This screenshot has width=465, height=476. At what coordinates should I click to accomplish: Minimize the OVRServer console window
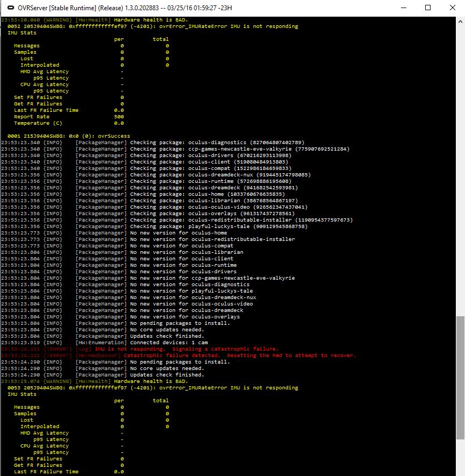[404, 8]
